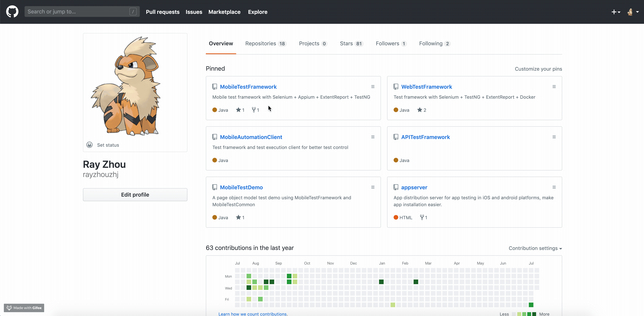Screen dimensions: 644x316
Task: Click repo icon beside WebTestFramework
Action: (x=396, y=87)
